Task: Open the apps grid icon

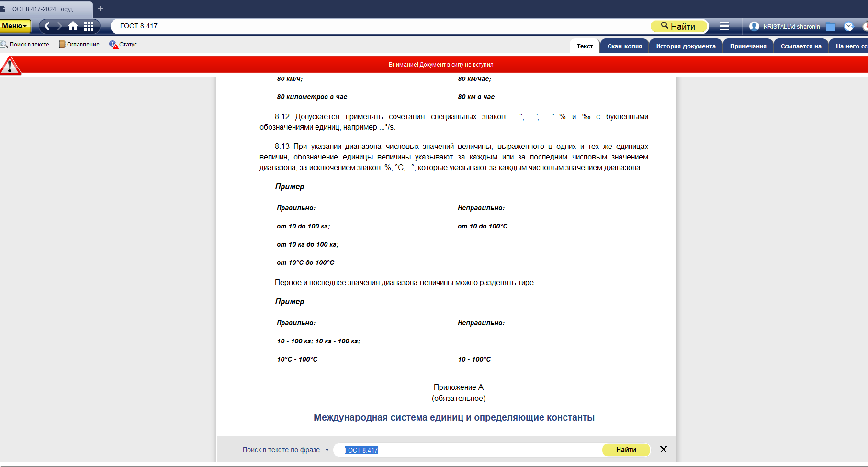Action: 89,26
